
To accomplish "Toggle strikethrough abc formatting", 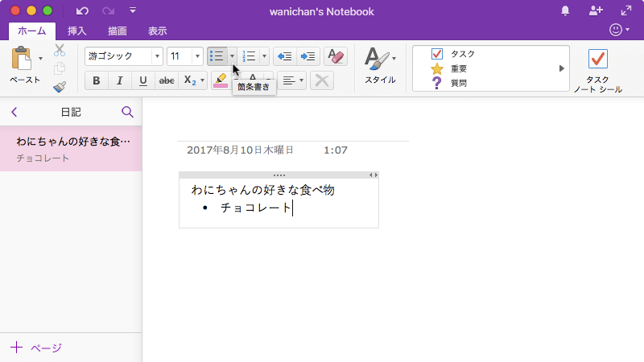I will [x=167, y=81].
